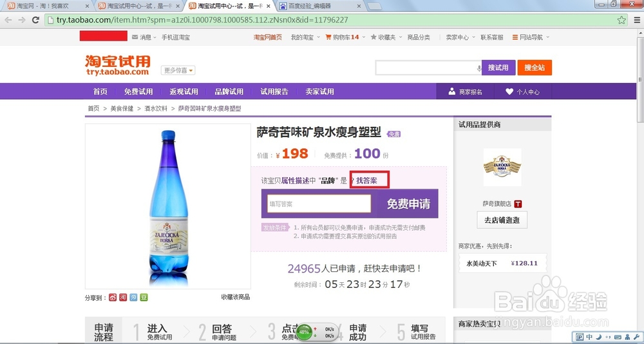Click the 联系客服 link
Image resolution: width=644 pixels, height=344 pixels.
click(x=491, y=37)
